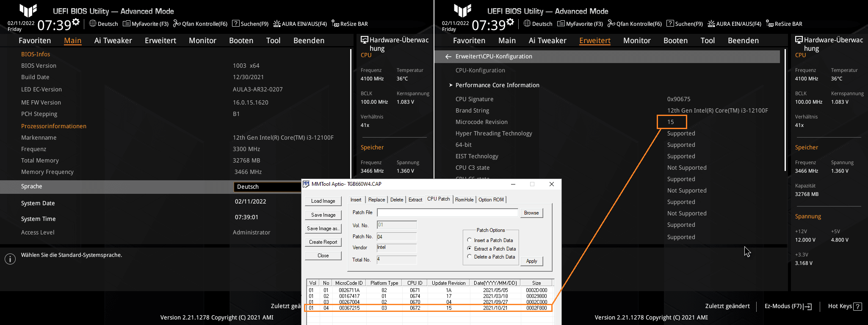Switch to Extract tab in MMTool
The image size is (868, 325).
415,200
